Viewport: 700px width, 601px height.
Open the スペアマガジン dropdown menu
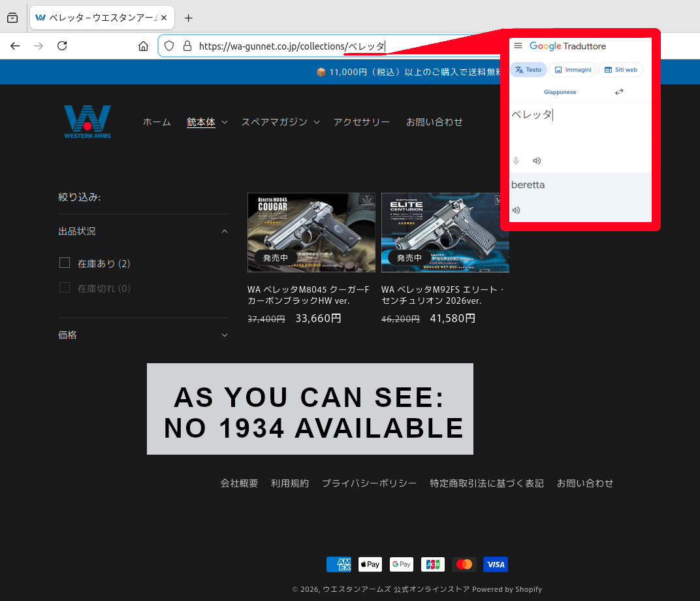(x=280, y=122)
